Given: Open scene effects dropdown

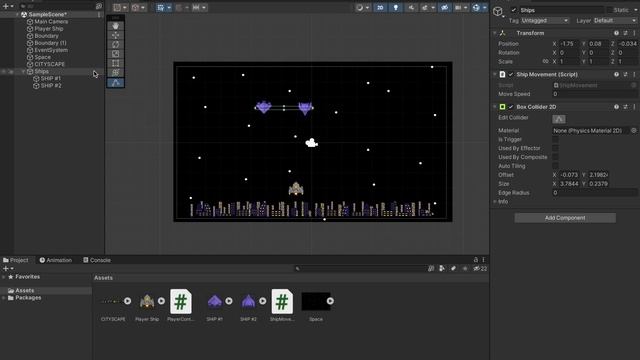Looking at the screenshot, I should click(x=428, y=7).
